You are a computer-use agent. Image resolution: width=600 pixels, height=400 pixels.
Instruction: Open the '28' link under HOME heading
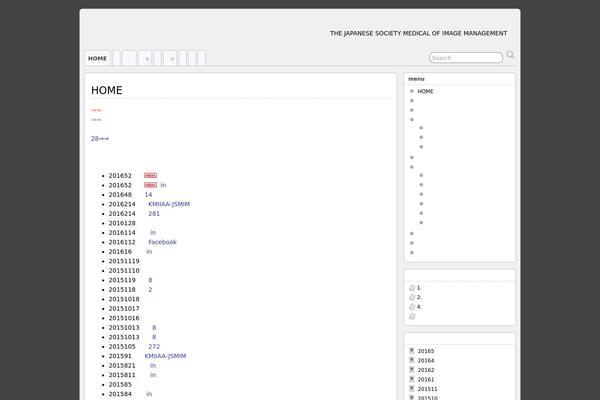coord(100,139)
